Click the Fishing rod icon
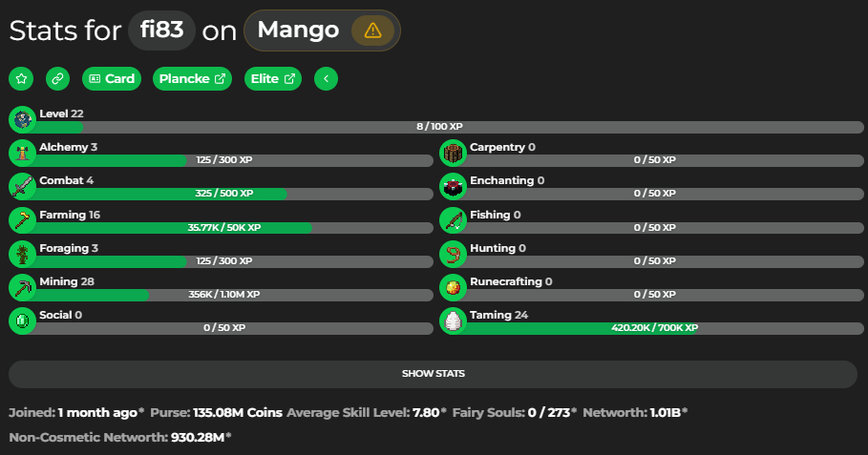This screenshot has width=868, height=455. [x=454, y=220]
